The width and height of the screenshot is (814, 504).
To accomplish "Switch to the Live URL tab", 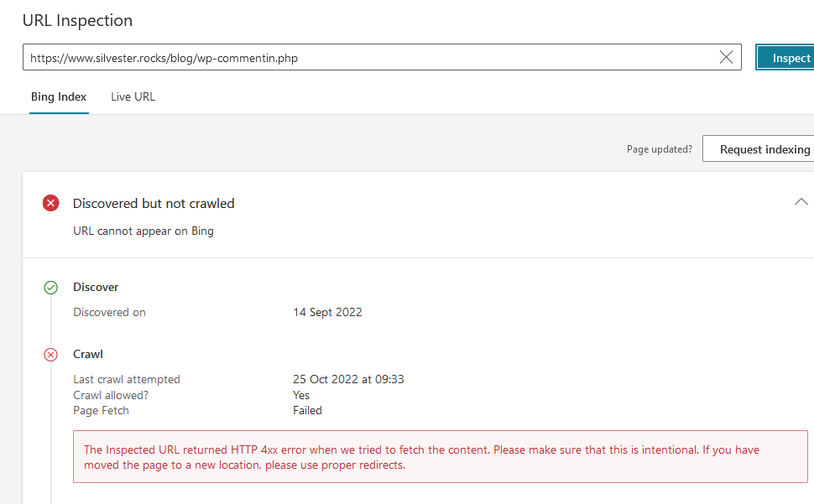I will (x=133, y=96).
